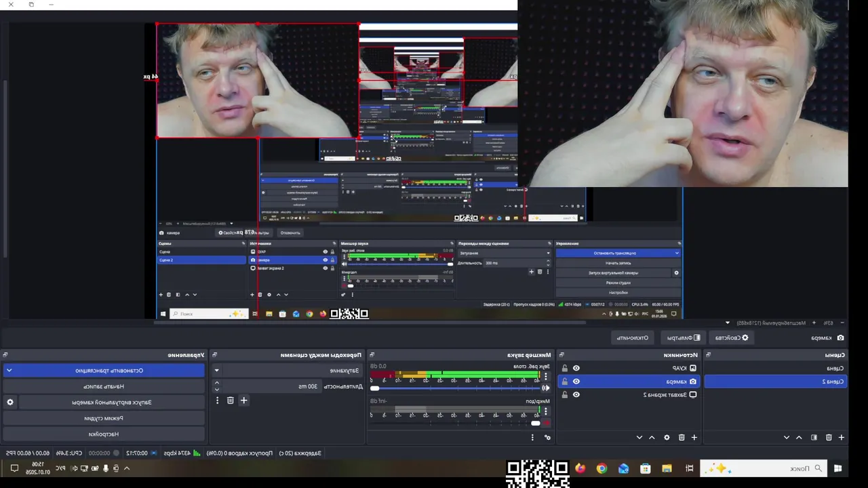Undock the Источники panel with its pop-out icon
This screenshot has height=488, width=868.
click(x=561, y=354)
